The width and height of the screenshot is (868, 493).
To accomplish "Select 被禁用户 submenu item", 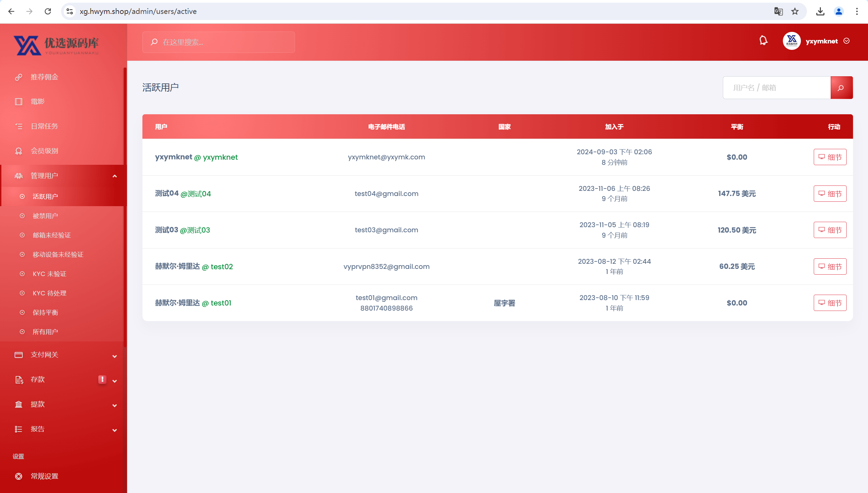I will [x=45, y=216].
